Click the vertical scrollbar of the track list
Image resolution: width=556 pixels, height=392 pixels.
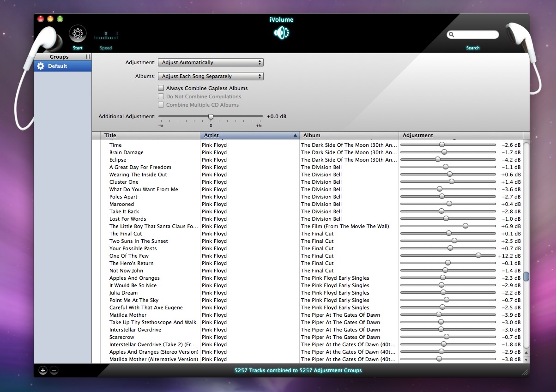point(526,276)
